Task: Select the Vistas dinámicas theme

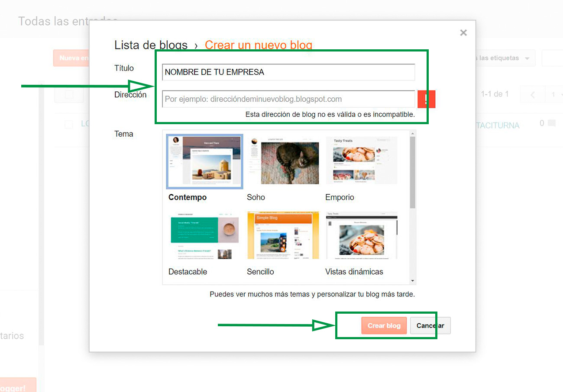Action: (x=362, y=235)
